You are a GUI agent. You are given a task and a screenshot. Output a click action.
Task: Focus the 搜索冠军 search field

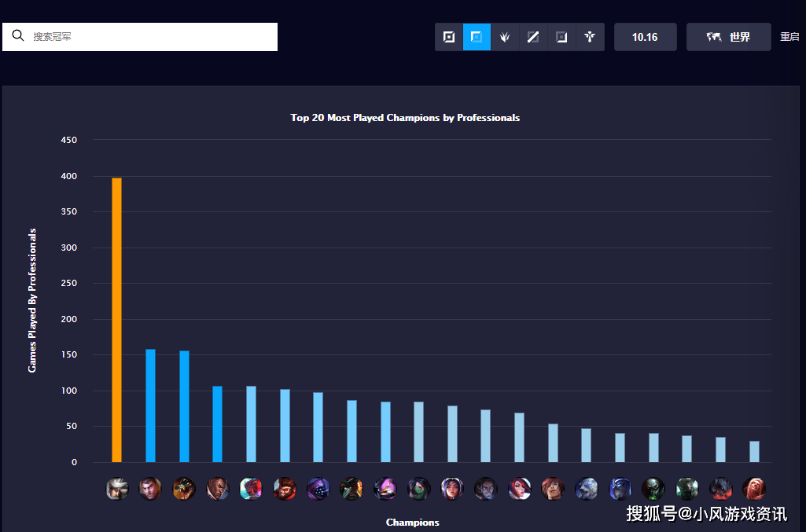point(149,37)
